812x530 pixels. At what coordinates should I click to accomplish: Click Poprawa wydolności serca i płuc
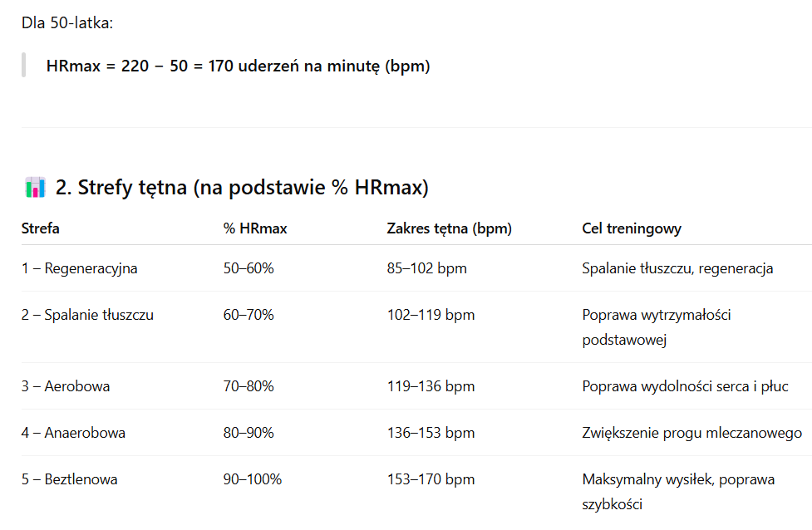pyautogui.click(x=685, y=386)
